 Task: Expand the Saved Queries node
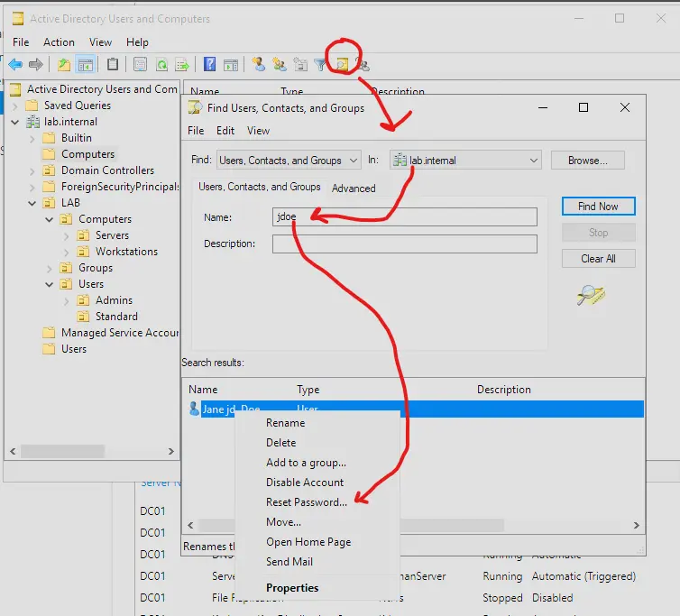click(x=15, y=106)
